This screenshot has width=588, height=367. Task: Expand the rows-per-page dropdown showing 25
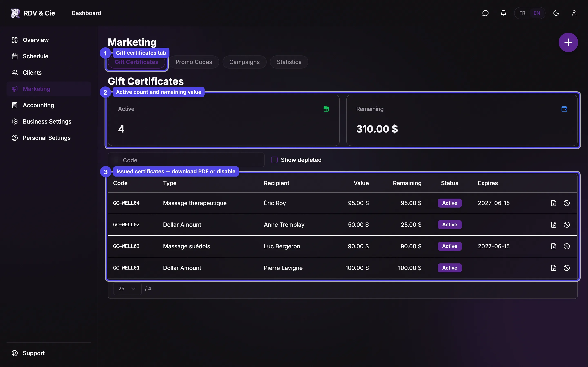pyautogui.click(x=127, y=289)
